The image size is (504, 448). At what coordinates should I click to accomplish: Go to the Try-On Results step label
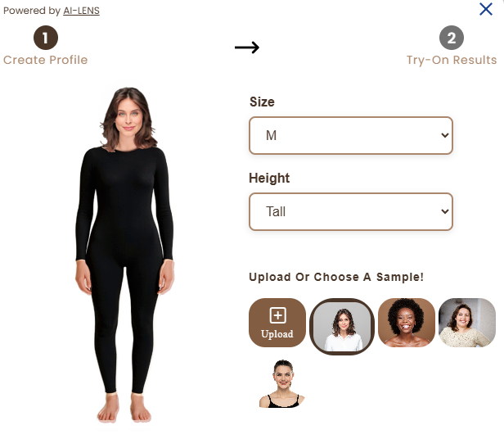(x=452, y=60)
